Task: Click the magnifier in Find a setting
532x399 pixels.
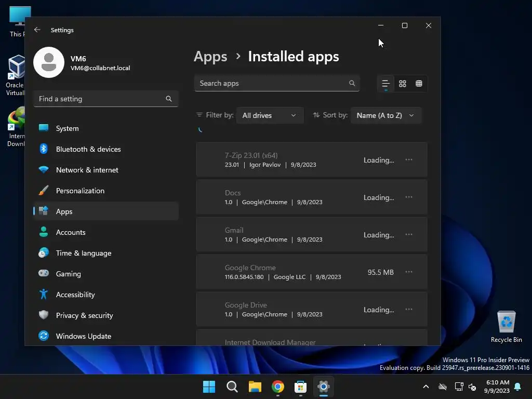Action: (x=169, y=99)
